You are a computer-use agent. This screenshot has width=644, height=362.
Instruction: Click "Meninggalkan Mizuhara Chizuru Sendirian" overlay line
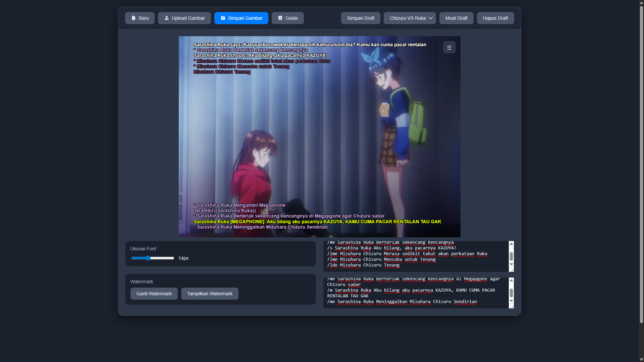[261, 227]
